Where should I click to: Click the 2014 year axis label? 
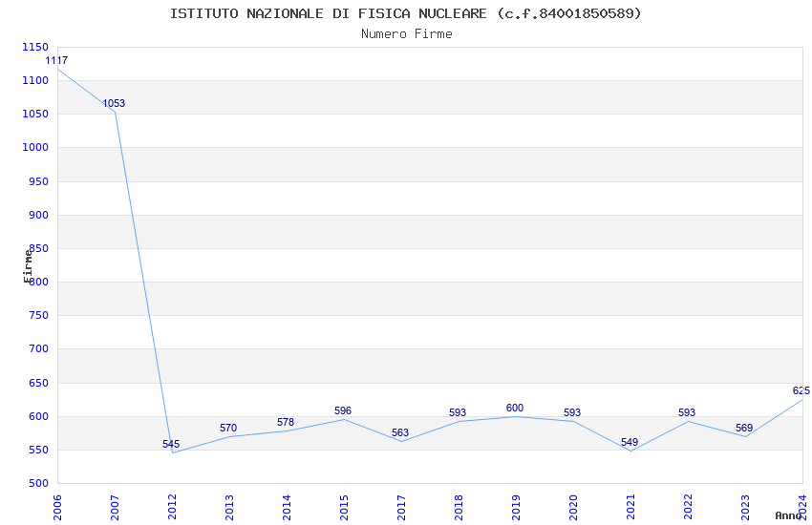287,507
